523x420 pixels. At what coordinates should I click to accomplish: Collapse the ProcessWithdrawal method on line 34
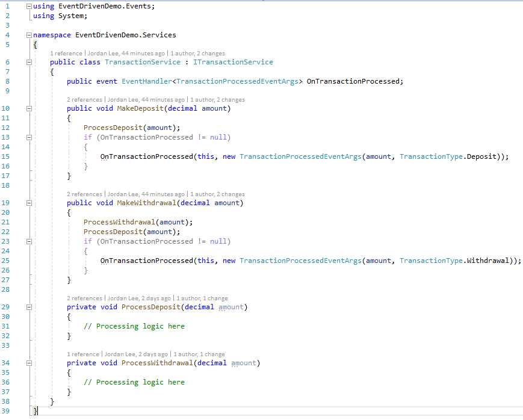tap(29, 363)
